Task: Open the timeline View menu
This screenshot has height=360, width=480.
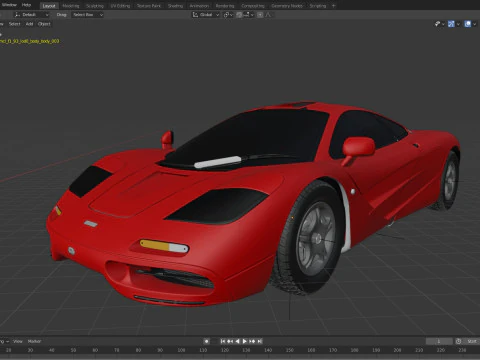Action: click(x=18, y=341)
